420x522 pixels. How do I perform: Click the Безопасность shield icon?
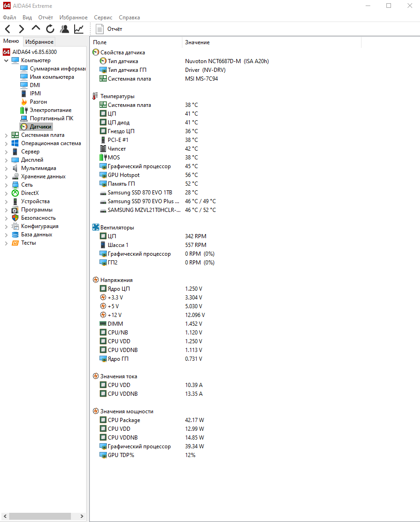tap(15, 218)
